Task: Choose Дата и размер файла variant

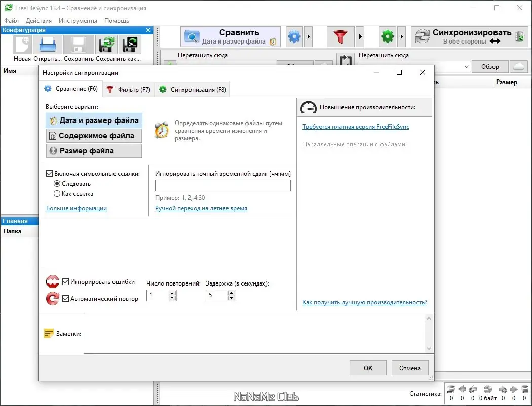Action: (x=94, y=120)
